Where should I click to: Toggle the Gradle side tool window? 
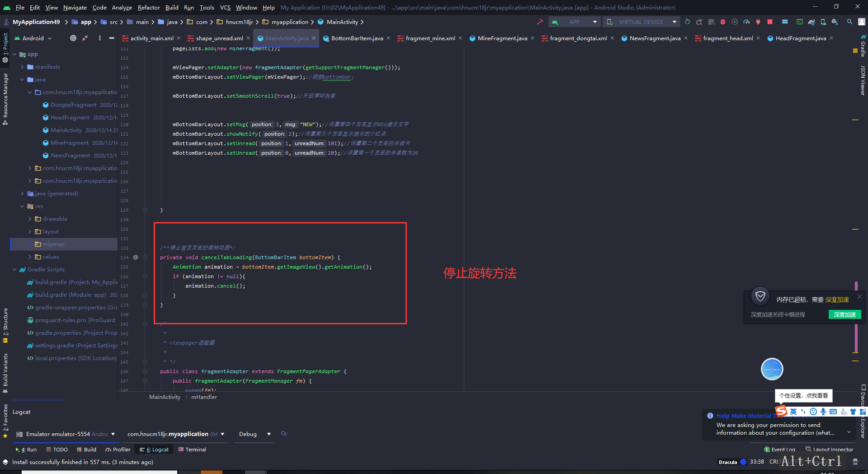pyautogui.click(x=863, y=46)
